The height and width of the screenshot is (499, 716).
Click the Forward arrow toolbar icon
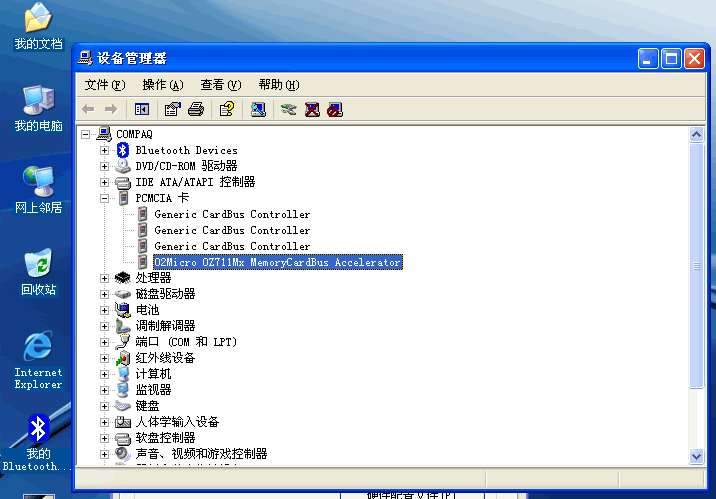pyautogui.click(x=111, y=109)
